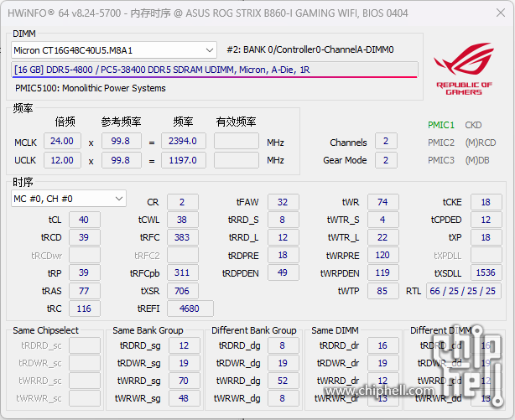The height and width of the screenshot is (420, 515).
Task: Click the tRDPDEN value 49
Action: pos(284,273)
